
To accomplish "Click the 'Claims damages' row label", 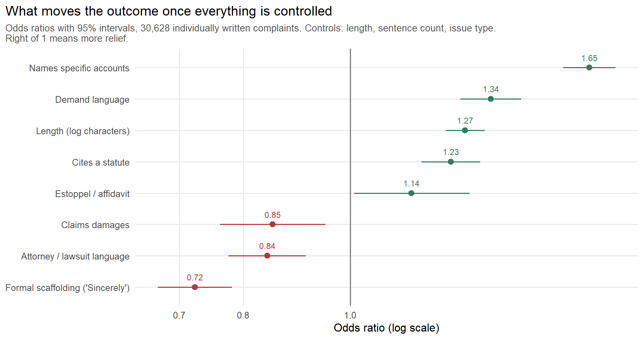I will pos(95,225).
